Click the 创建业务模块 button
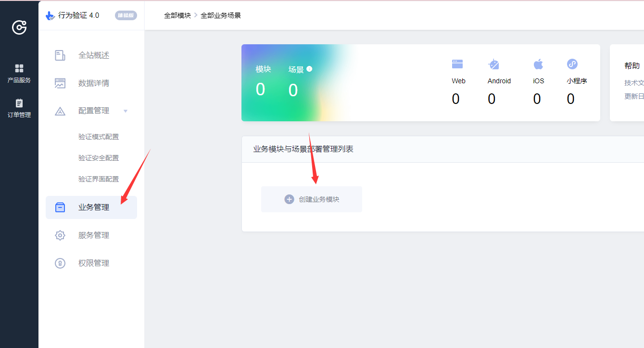 [x=312, y=199]
